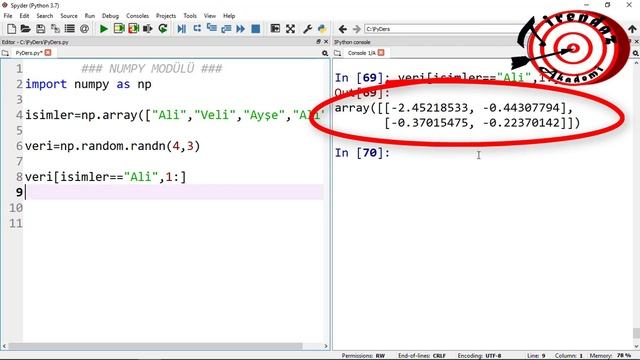Click the @ symbol finder icon
640x360 pixels.
click(84, 29)
